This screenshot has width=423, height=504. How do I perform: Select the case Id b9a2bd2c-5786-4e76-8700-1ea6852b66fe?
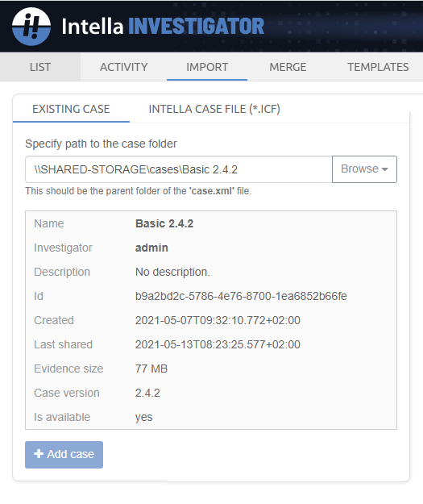tap(241, 296)
